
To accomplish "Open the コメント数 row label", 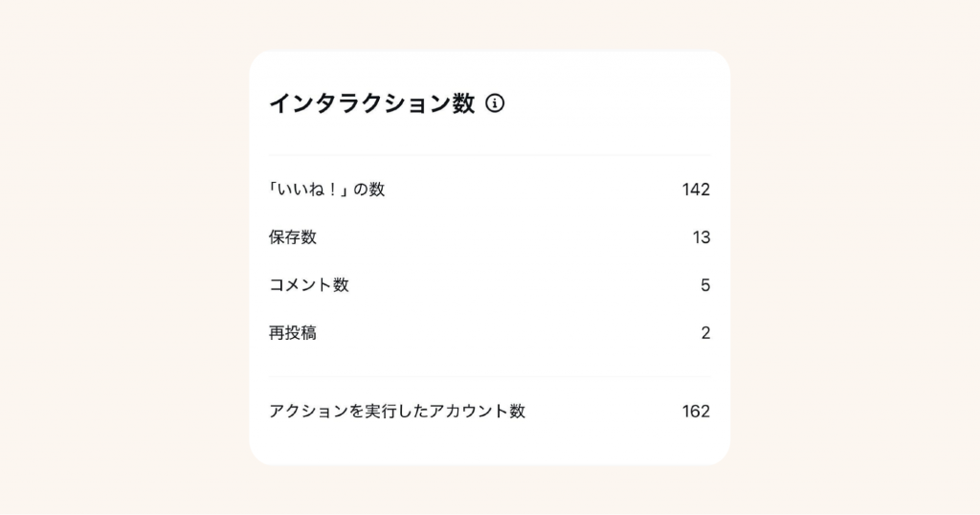I will tap(309, 285).
